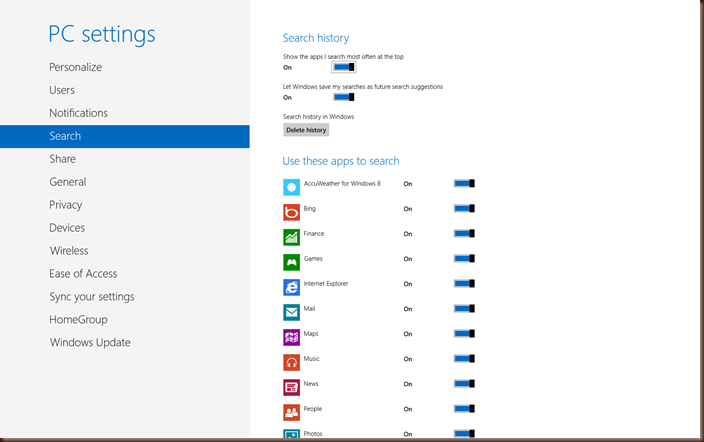Toggle News app search switch
The width and height of the screenshot is (704, 442).
pos(464,384)
